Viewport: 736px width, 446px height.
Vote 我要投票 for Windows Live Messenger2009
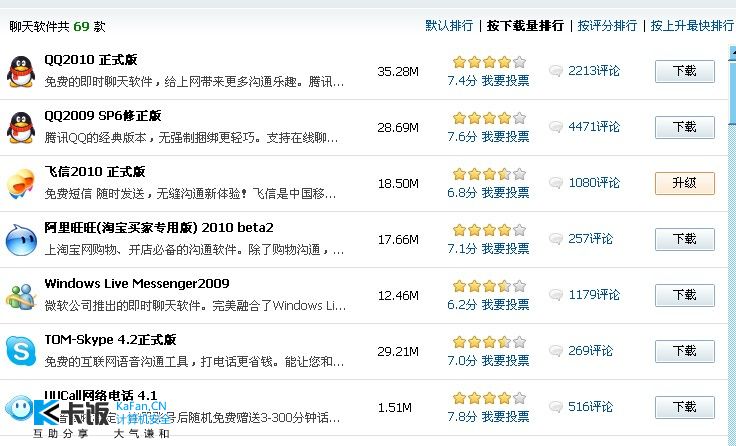[506, 305]
